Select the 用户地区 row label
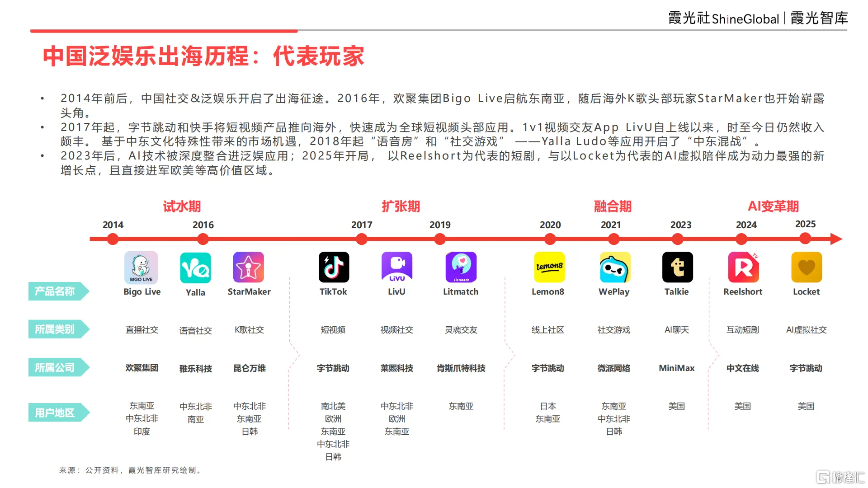868x488 pixels. click(59, 413)
